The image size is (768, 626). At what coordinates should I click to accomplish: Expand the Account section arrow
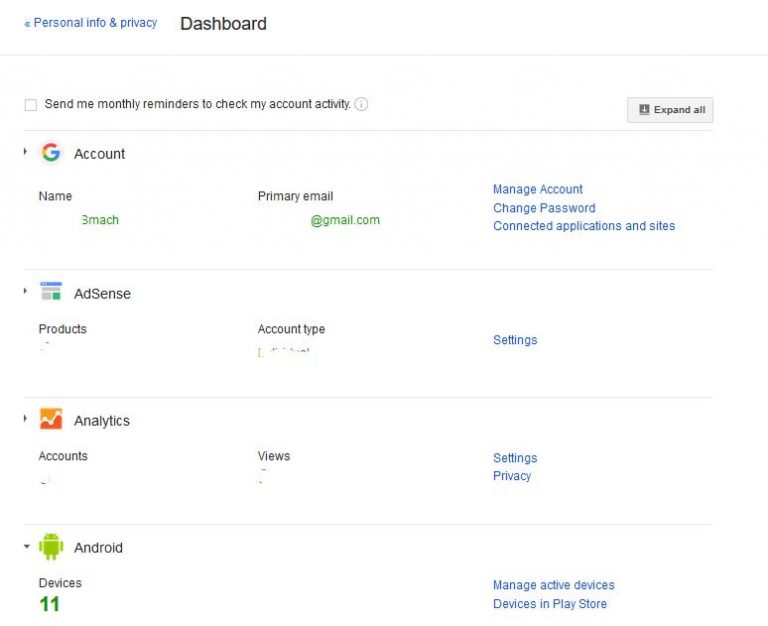click(x=25, y=152)
